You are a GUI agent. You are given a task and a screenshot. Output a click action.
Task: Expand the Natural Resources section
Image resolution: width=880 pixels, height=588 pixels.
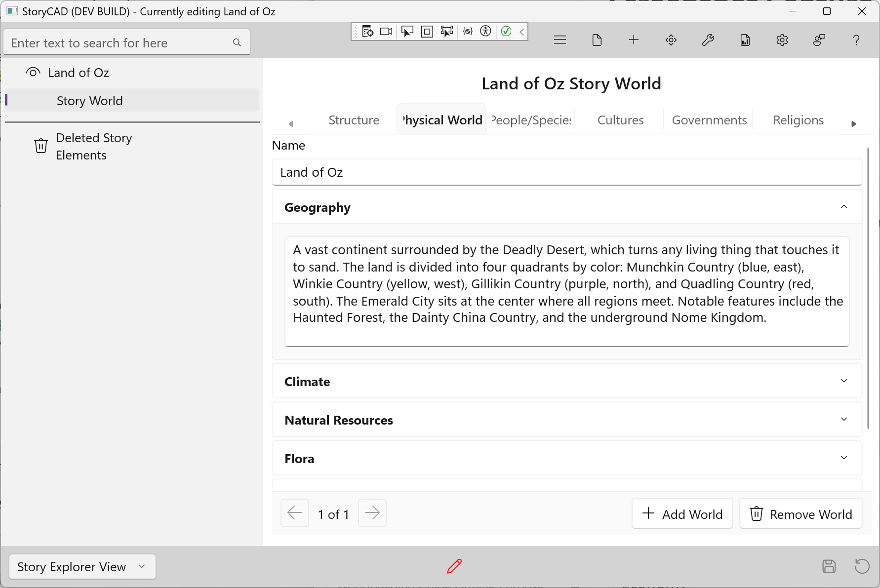pos(843,420)
